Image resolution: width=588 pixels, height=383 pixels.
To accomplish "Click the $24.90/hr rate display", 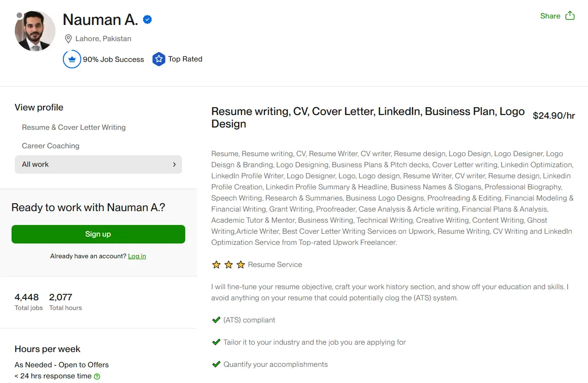I will (553, 116).
